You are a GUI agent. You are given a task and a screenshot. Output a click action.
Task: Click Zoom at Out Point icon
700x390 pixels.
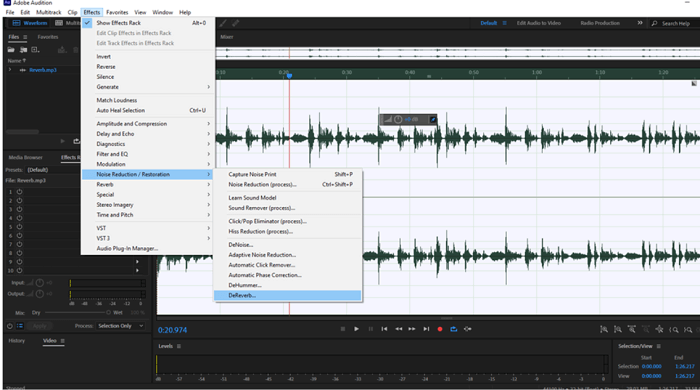click(688, 329)
